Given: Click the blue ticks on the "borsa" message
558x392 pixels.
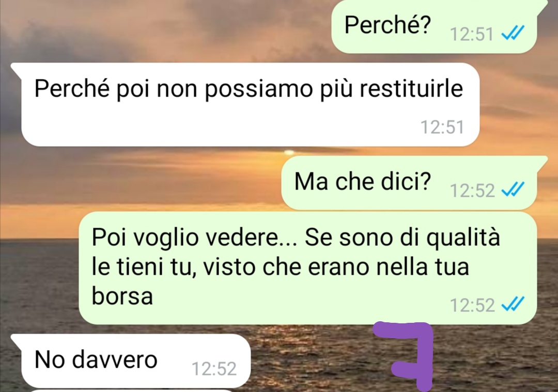Looking at the screenshot, I should 513,304.
